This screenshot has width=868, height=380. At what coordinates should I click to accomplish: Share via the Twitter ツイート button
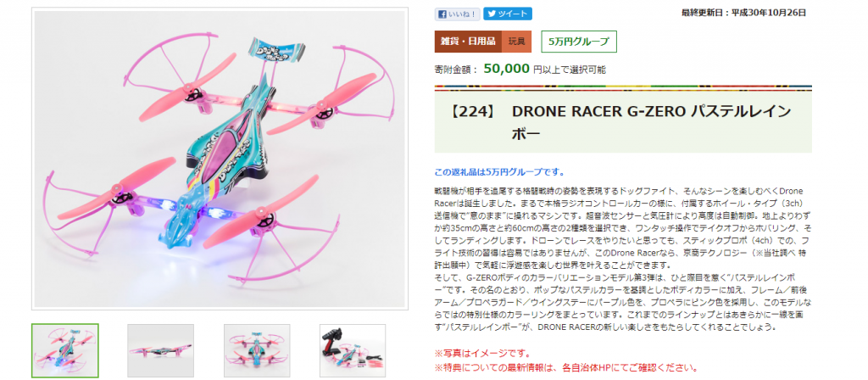pos(508,14)
